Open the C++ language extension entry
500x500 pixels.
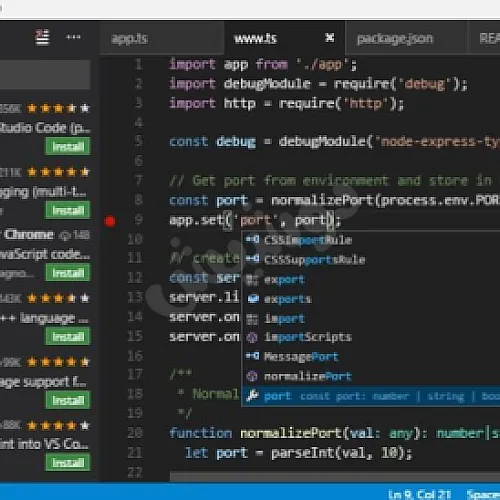pyautogui.click(x=44, y=318)
